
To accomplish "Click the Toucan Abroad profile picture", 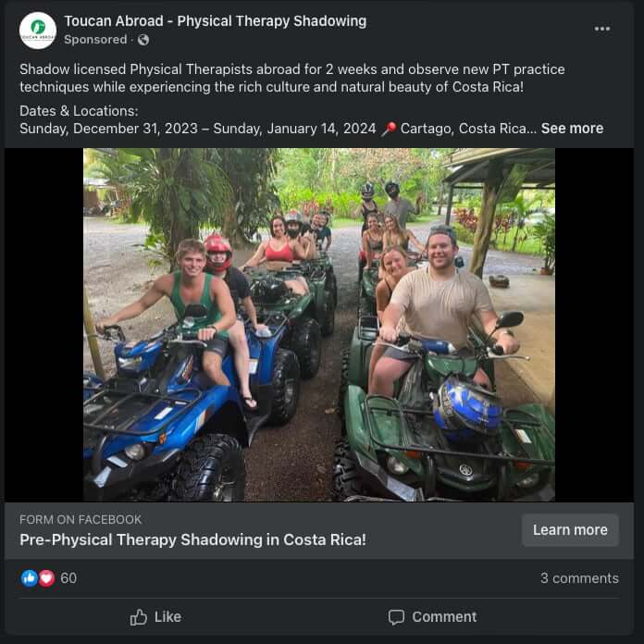I will 38,31.
